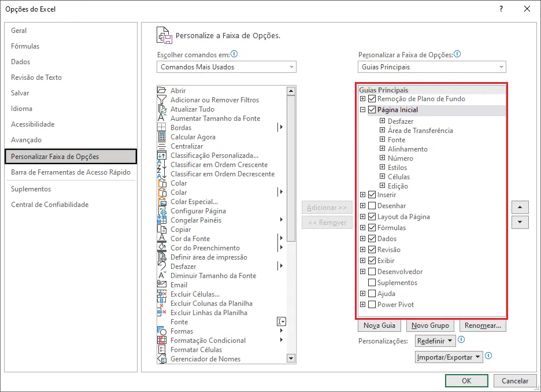Click info icon beside Escolher comandos em

point(234,54)
